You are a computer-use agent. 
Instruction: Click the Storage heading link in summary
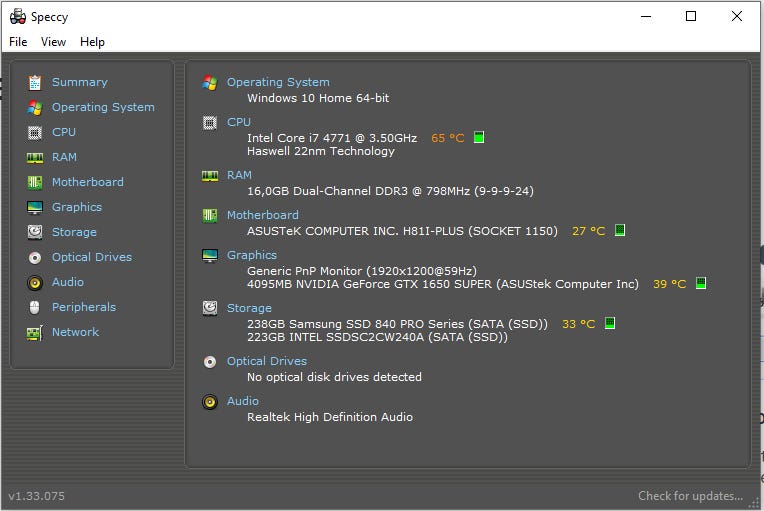tap(249, 308)
